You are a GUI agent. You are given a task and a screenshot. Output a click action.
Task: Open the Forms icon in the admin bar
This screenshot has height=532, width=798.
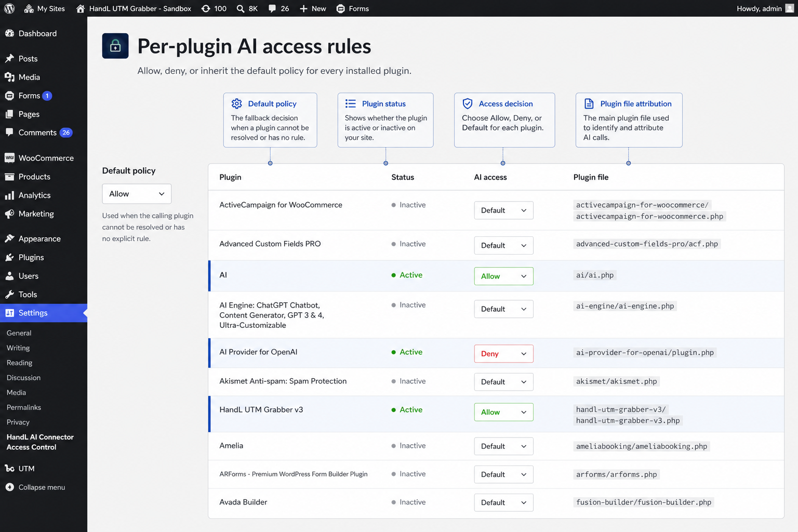tap(341, 8)
